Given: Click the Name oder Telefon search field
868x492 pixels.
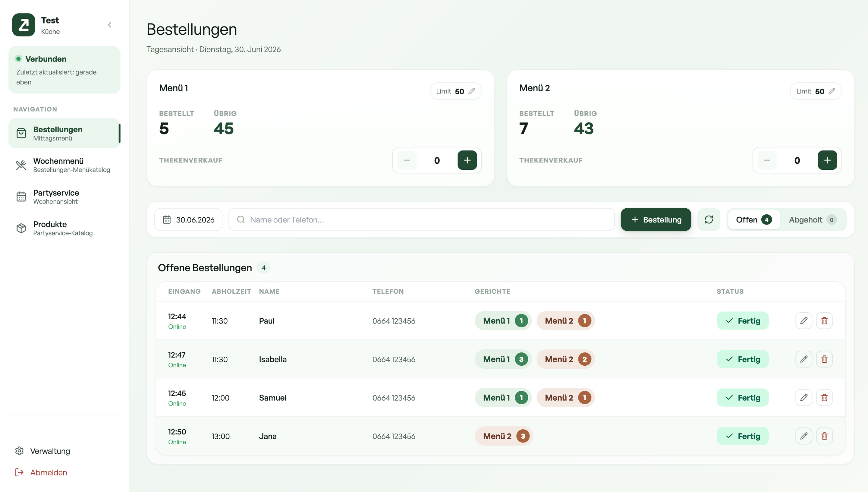Looking at the screenshot, I should pyautogui.click(x=421, y=220).
